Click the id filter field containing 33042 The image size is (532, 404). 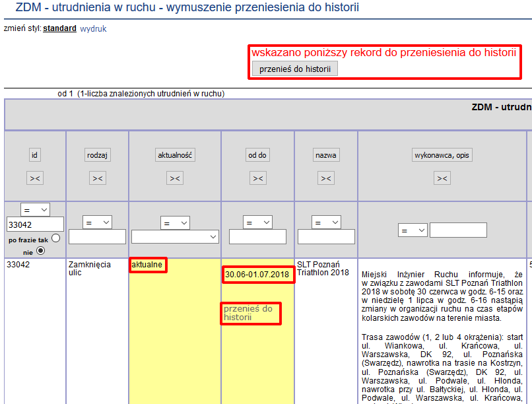35,224
